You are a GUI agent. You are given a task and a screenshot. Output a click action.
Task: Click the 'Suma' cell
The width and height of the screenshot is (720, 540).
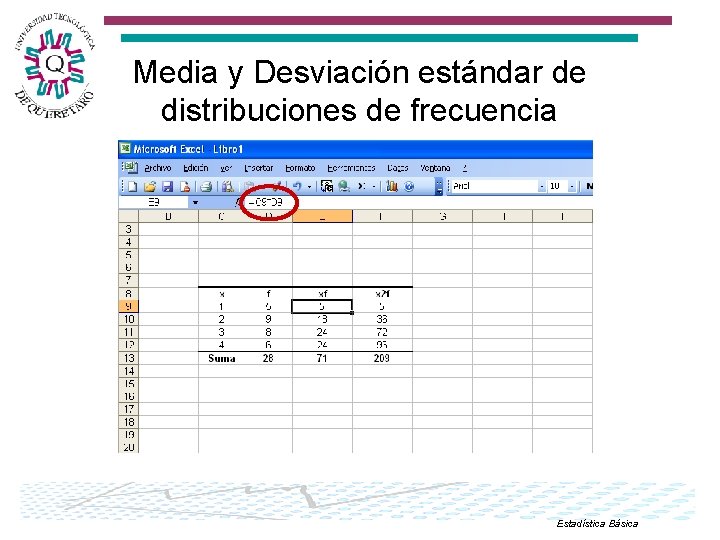[x=222, y=358]
